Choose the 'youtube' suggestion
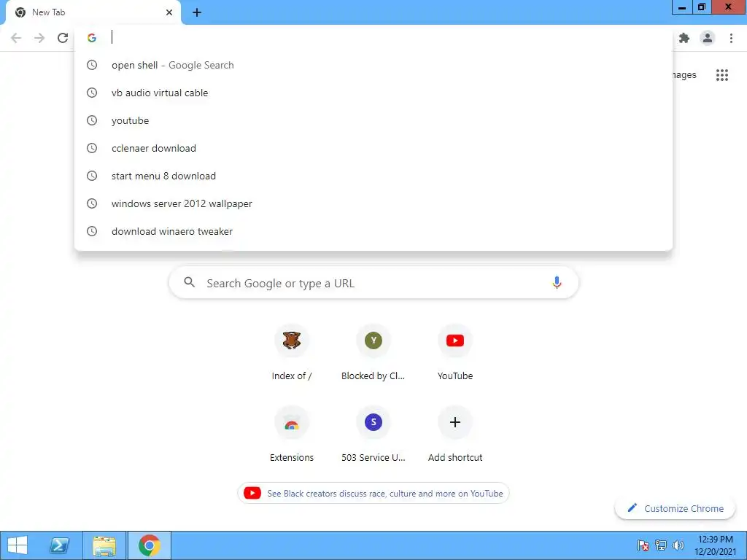 click(373, 120)
